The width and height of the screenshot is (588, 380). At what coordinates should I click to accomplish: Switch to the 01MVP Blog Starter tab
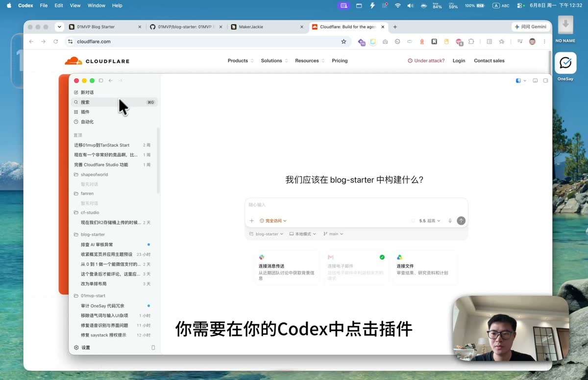click(105, 27)
